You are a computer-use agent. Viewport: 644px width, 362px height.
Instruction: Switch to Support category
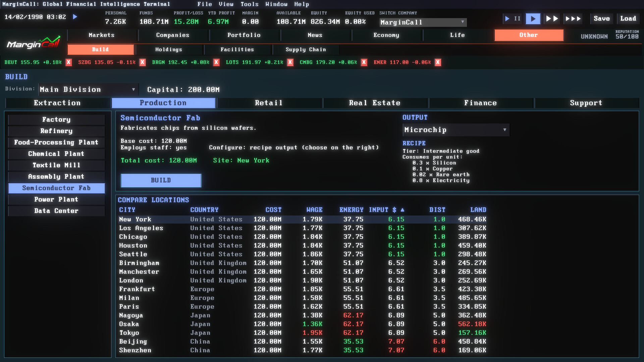point(586,103)
